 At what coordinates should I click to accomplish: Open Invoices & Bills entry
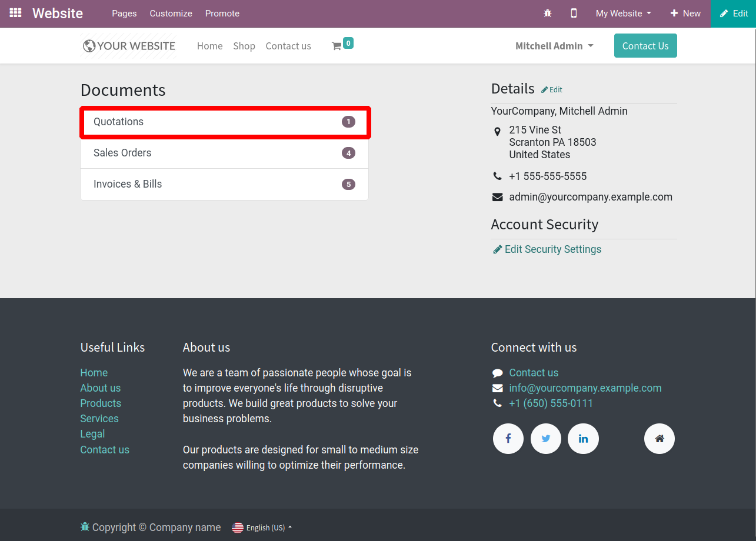[x=224, y=184]
